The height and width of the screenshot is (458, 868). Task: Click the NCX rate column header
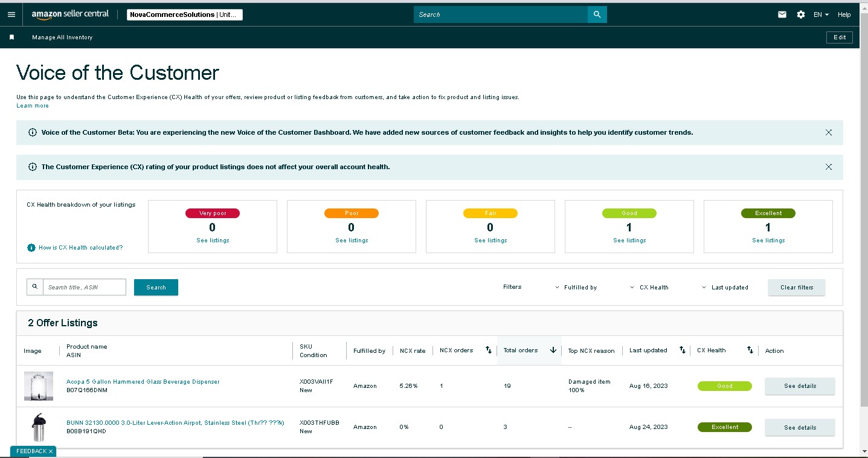point(413,351)
